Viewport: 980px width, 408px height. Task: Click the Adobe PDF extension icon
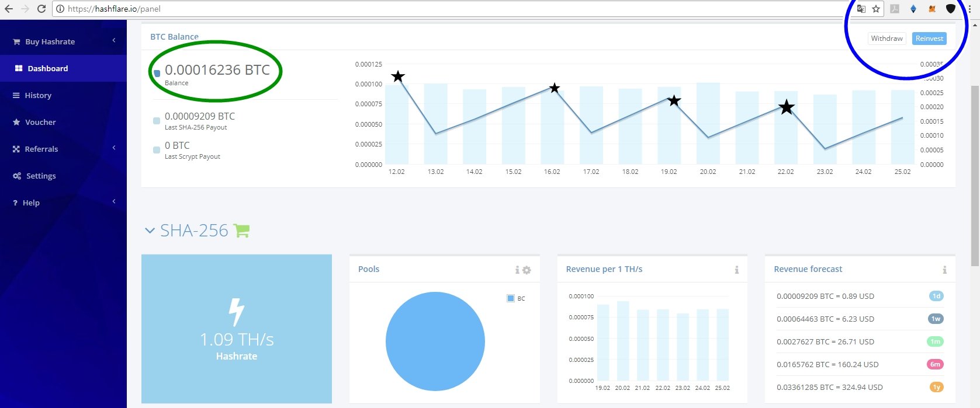click(895, 9)
